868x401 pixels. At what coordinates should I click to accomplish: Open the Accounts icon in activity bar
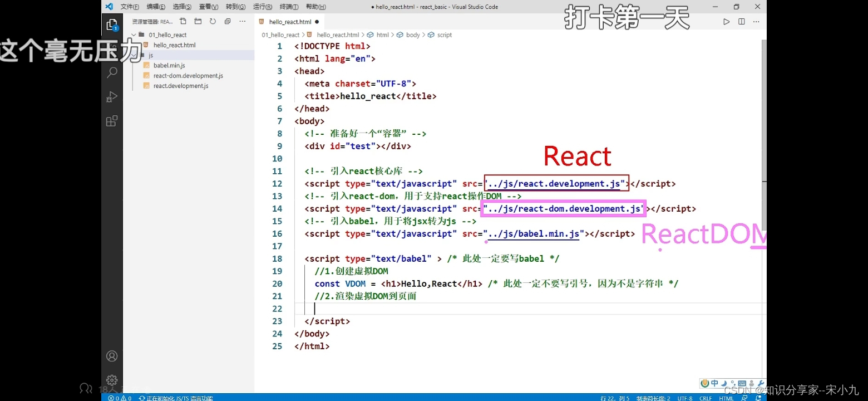click(x=112, y=356)
